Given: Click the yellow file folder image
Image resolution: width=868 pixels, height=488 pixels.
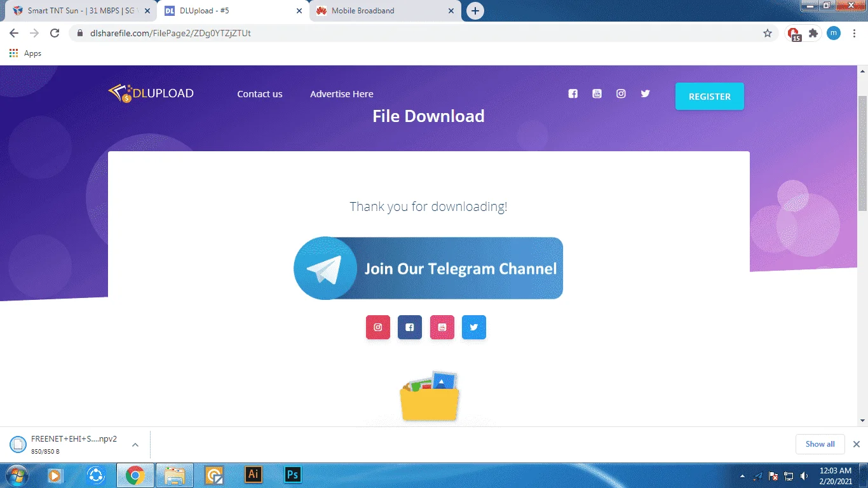Looking at the screenshot, I should [430, 396].
